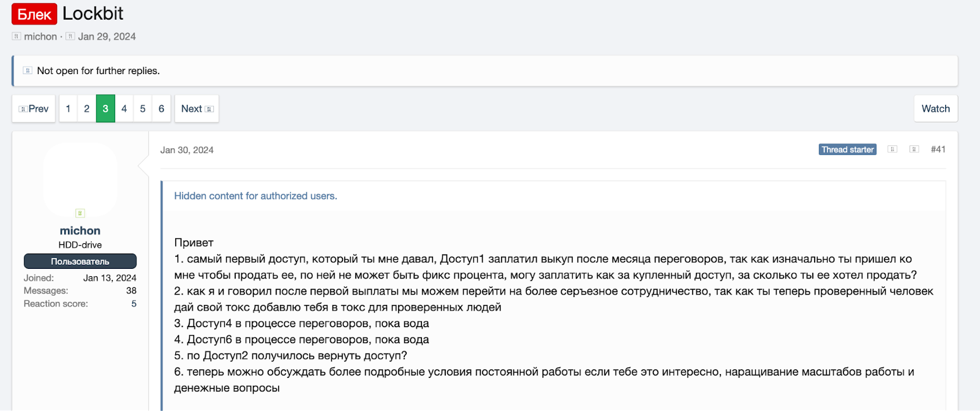Screen dimensions: 980x411
Task: Click michon's avatar placeholder in post sidebar
Action: (80, 179)
